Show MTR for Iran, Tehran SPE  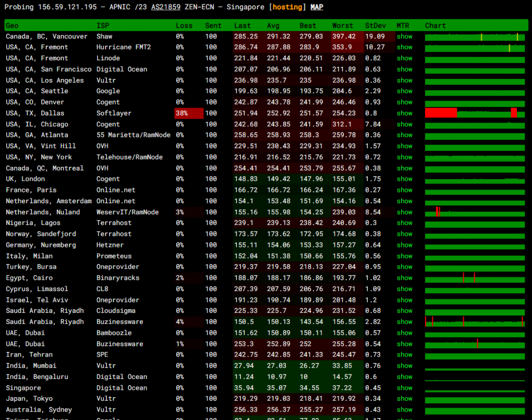404,355
